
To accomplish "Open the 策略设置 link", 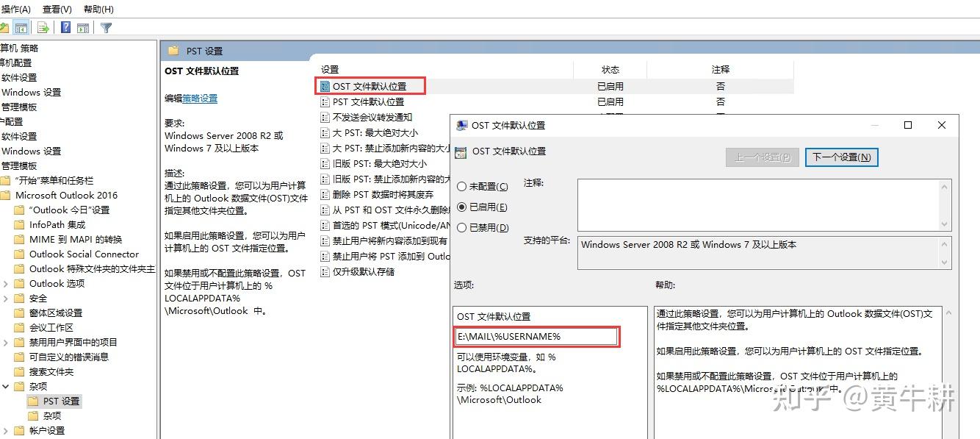I will [x=200, y=99].
